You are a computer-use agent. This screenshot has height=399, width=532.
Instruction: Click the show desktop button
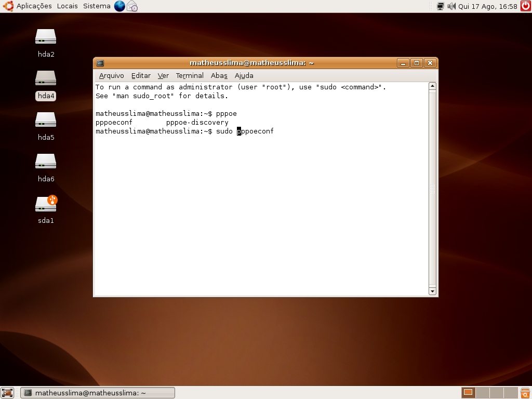[7, 393]
